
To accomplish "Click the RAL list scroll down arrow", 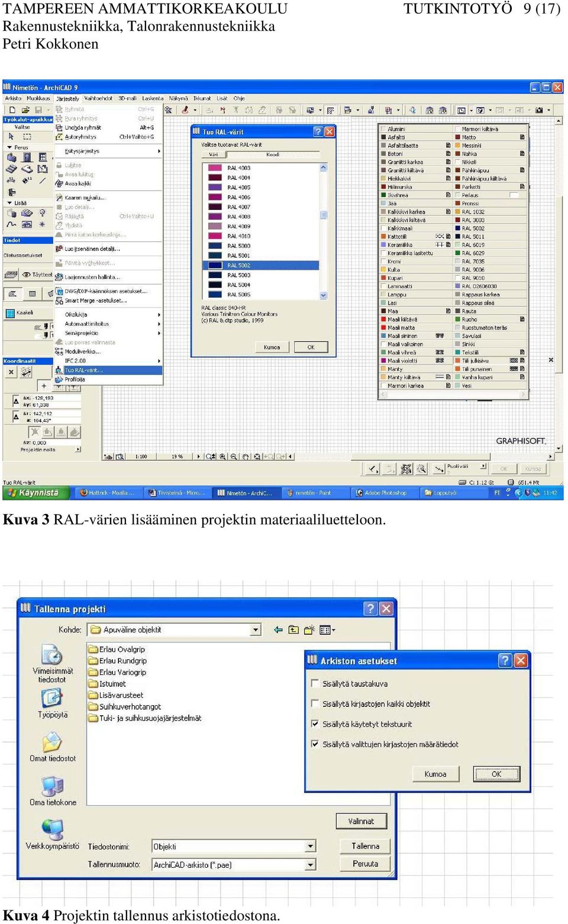I will tap(323, 295).
